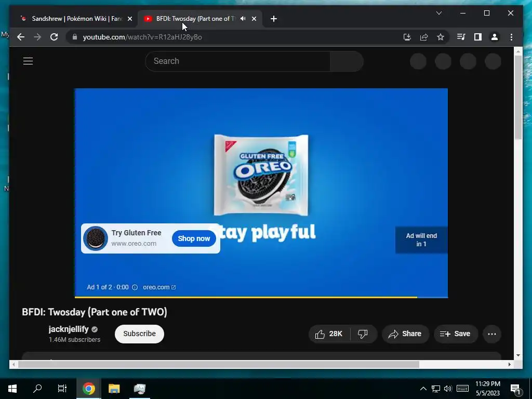This screenshot has height=399, width=532.
Task: Click the video title BFDI: Twosday
Action: pyautogui.click(x=95, y=312)
